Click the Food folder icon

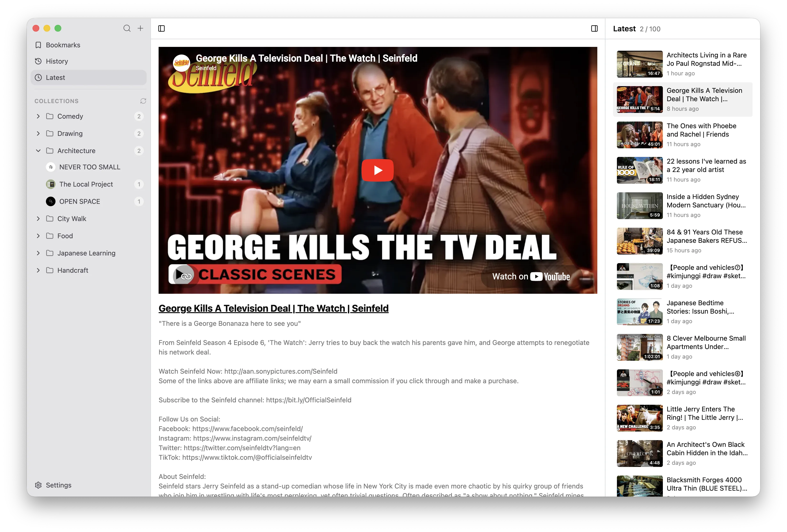click(50, 236)
